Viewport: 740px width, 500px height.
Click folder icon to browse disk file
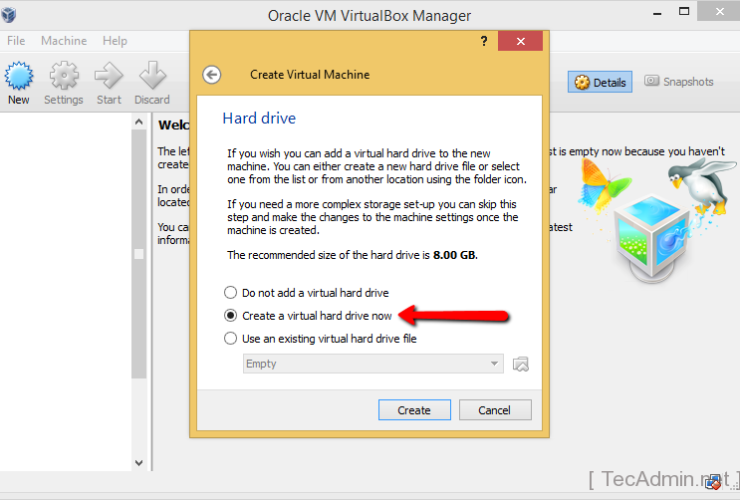point(520,364)
